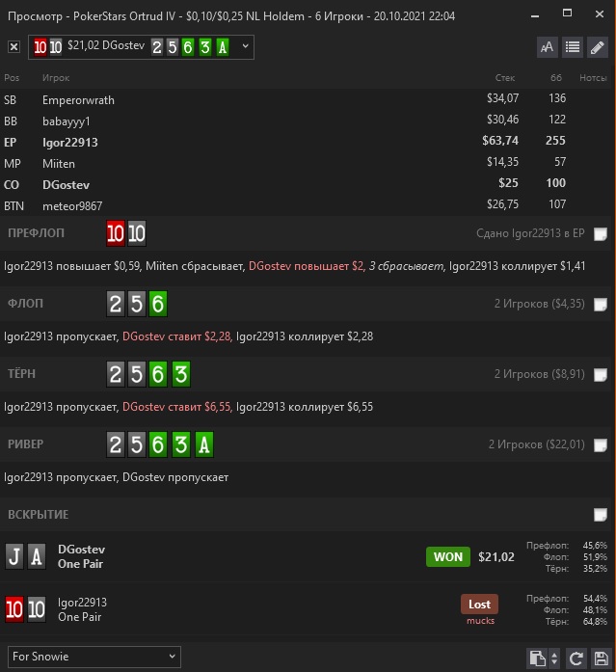The image size is (616, 672).
Task: Click the green 6 card in ФЛОП row
Action: coord(158,304)
